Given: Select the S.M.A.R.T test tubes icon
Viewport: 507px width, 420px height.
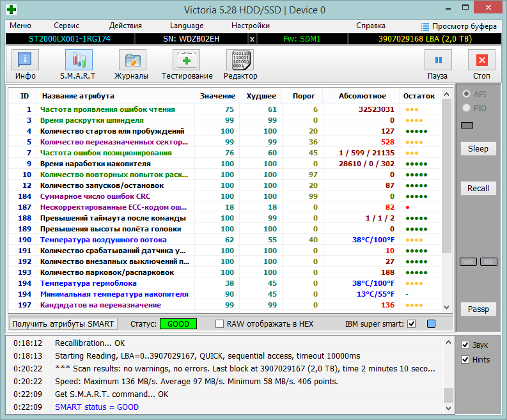Looking at the screenshot, I should pos(79,60).
